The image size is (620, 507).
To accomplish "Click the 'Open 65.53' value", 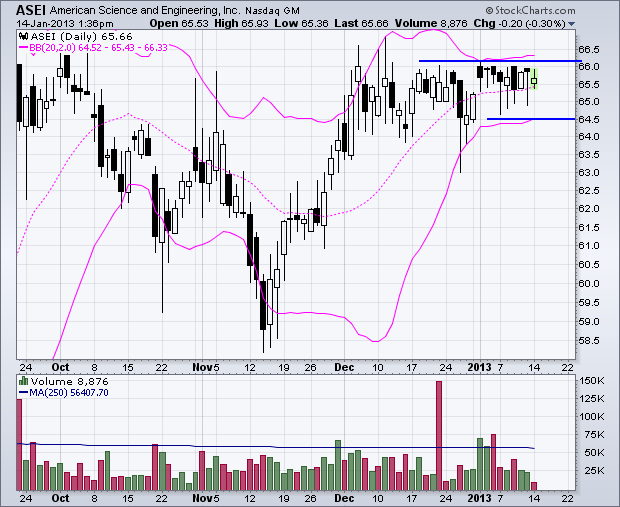I will (x=179, y=24).
